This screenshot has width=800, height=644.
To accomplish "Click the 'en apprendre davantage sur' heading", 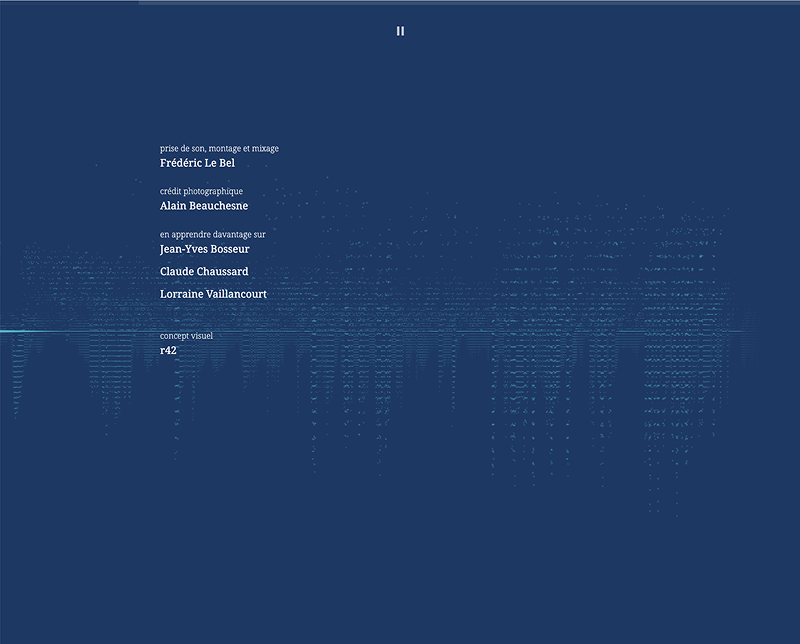I will coord(213,232).
